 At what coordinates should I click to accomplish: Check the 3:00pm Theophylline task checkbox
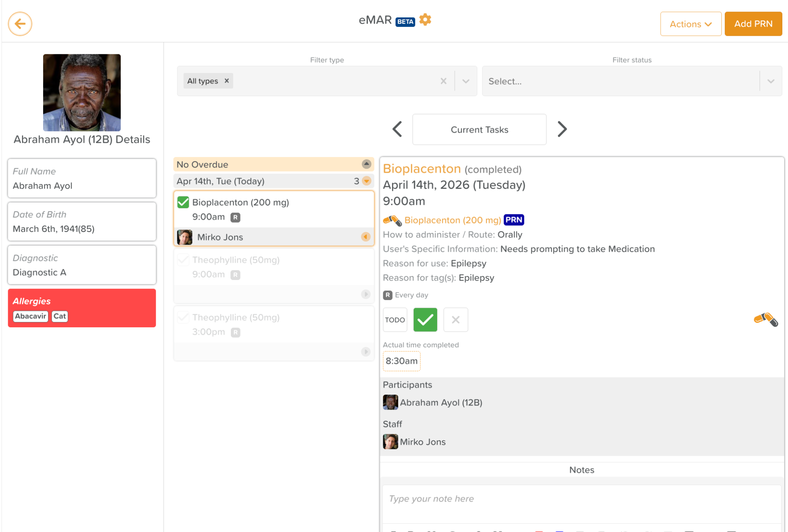pos(183,317)
